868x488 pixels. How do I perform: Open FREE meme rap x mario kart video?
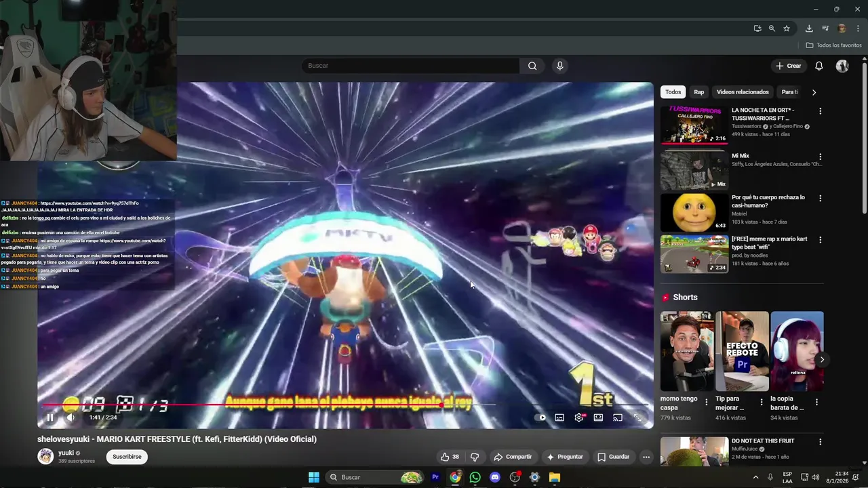click(x=694, y=254)
